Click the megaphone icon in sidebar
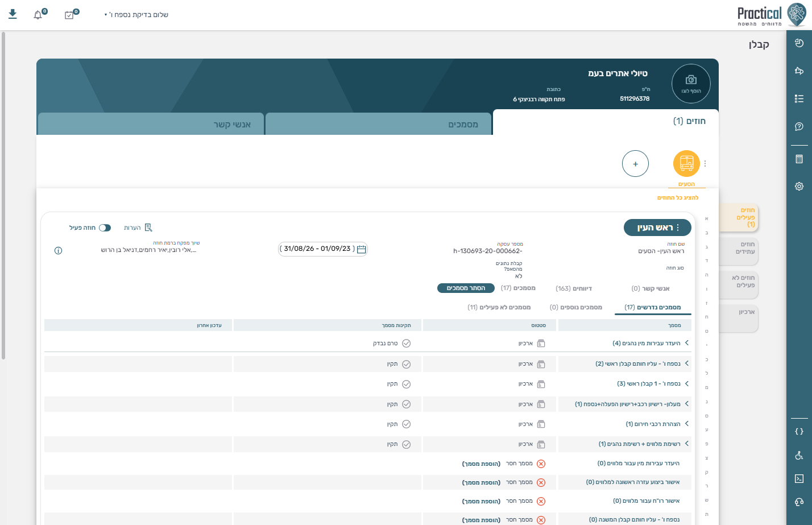Viewport: 812px width, 525px height. (x=799, y=71)
